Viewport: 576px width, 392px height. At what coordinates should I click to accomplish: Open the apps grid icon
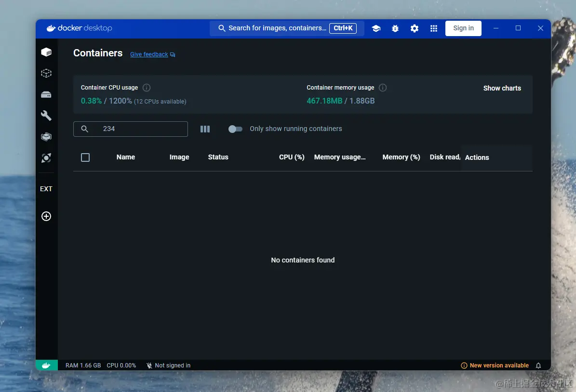pyautogui.click(x=434, y=28)
